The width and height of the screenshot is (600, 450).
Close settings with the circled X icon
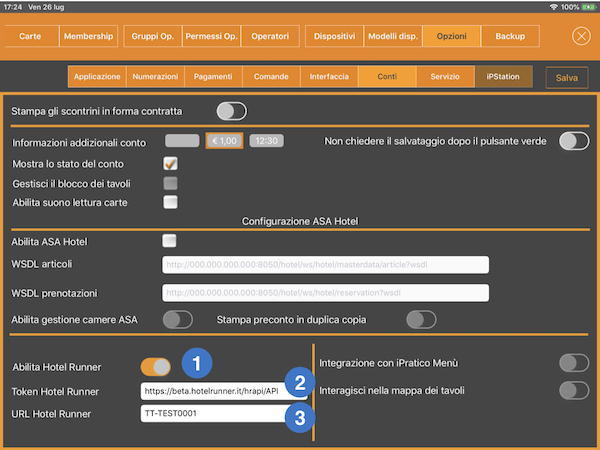pos(581,36)
